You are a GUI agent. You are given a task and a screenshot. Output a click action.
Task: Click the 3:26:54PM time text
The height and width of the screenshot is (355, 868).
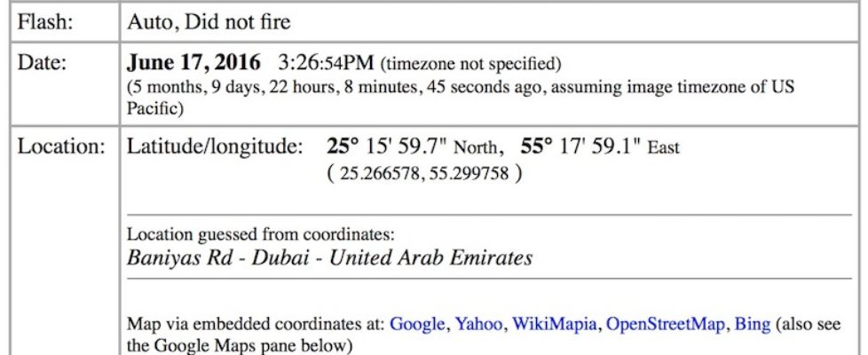326,63
